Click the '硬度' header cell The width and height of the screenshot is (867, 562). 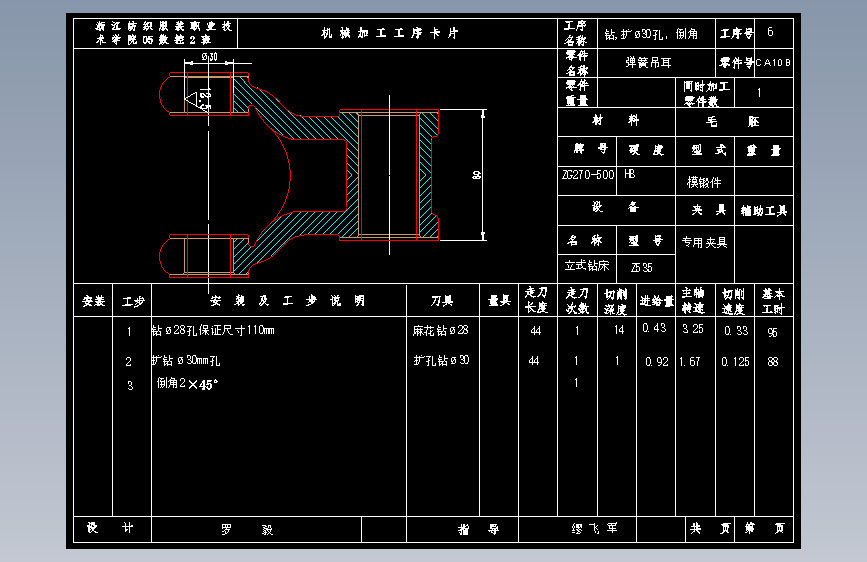(x=646, y=150)
